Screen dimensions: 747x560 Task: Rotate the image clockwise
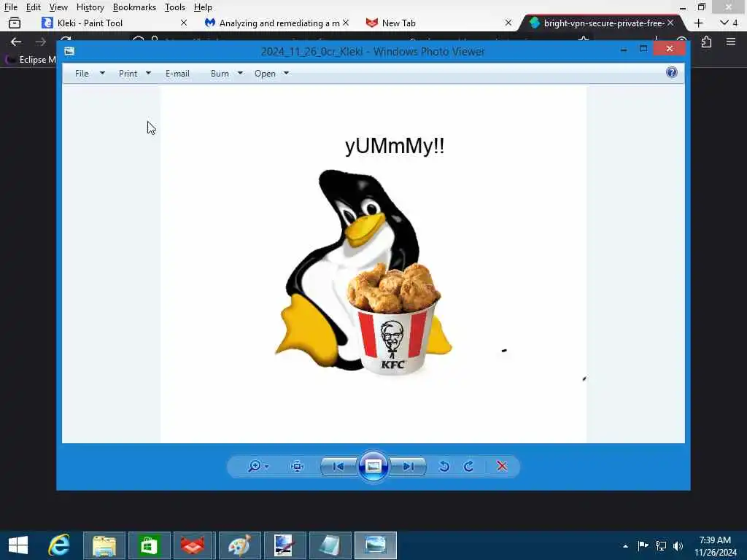click(x=469, y=466)
